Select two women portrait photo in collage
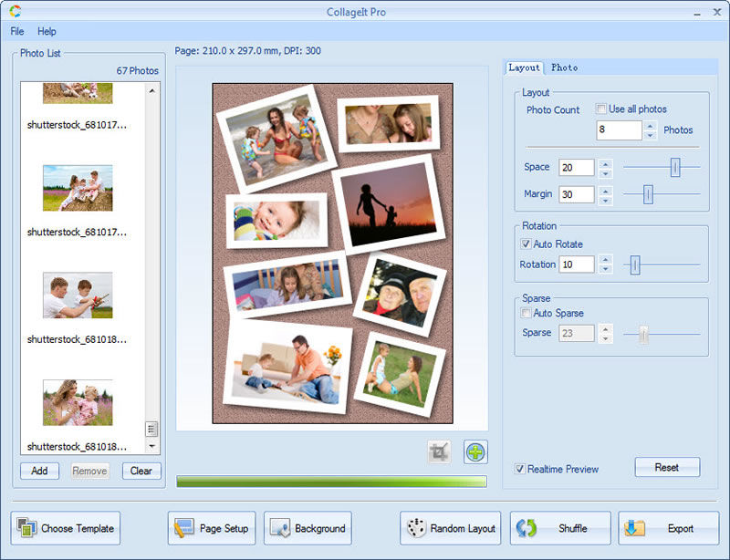730x560 pixels. [x=389, y=124]
